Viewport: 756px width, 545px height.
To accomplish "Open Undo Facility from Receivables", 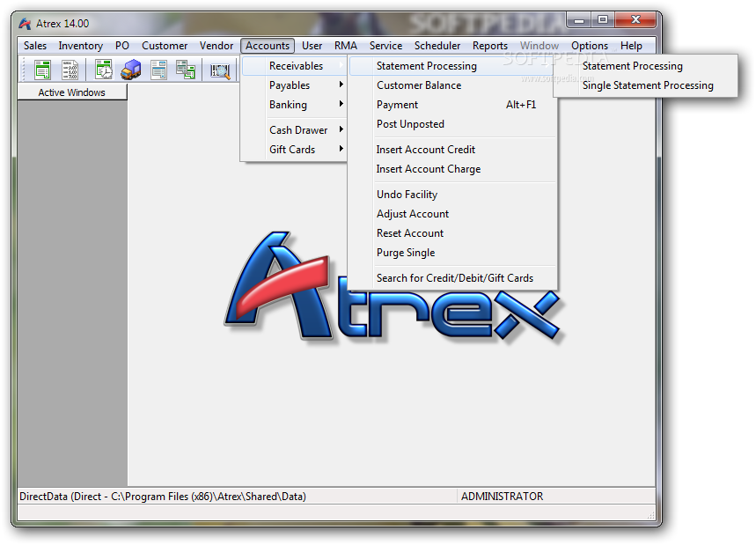I will coord(452,194).
